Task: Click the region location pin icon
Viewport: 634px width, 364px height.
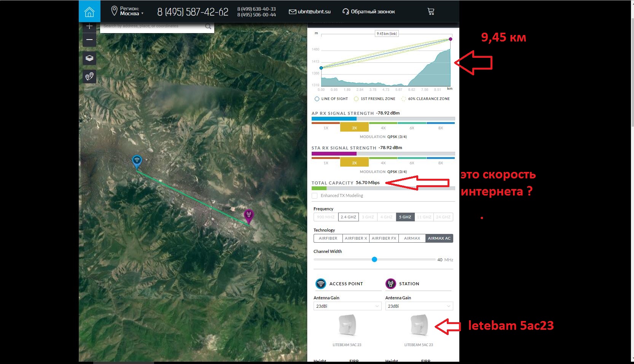Action: [x=114, y=11]
